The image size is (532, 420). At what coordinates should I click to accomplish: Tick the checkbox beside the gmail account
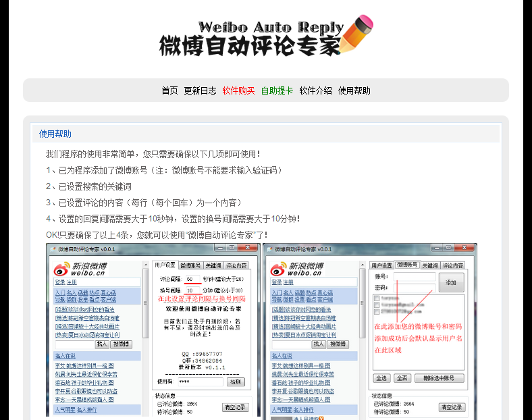(x=377, y=305)
